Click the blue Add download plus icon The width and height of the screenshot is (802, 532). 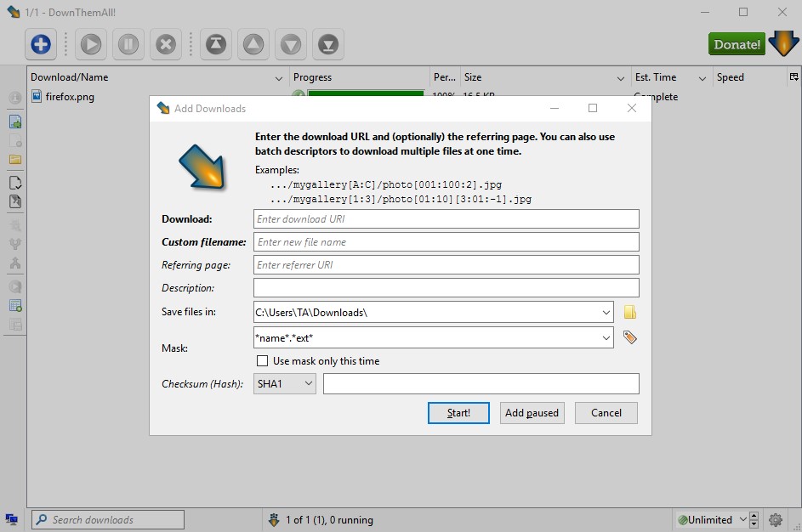pos(41,44)
